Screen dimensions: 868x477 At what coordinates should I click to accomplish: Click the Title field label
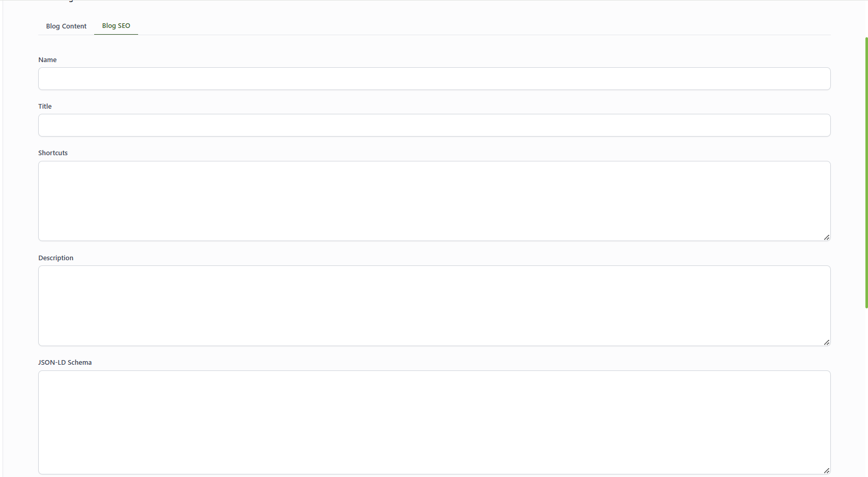[x=45, y=107]
